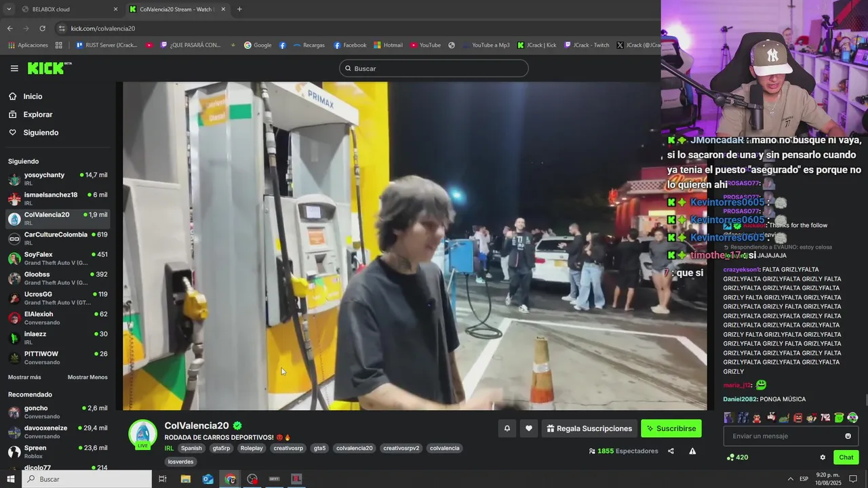Viewport: 868px width, 488px height.
Task: Go to Inicio in sidebar
Action: (33, 96)
